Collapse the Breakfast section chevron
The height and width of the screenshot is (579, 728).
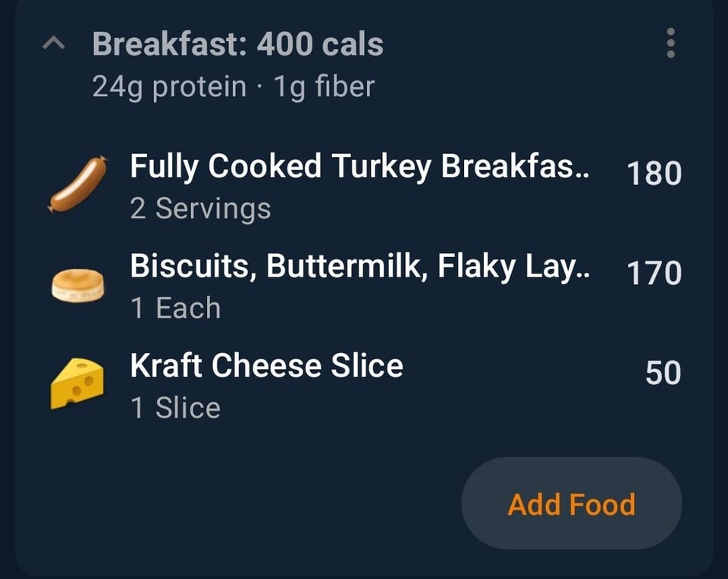click(x=53, y=45)
